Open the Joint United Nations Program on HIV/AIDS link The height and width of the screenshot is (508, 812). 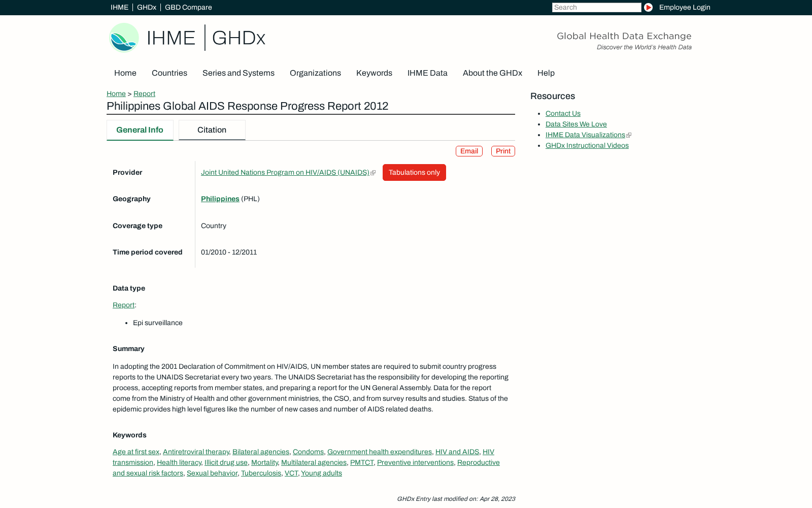[x=285, y=173]
